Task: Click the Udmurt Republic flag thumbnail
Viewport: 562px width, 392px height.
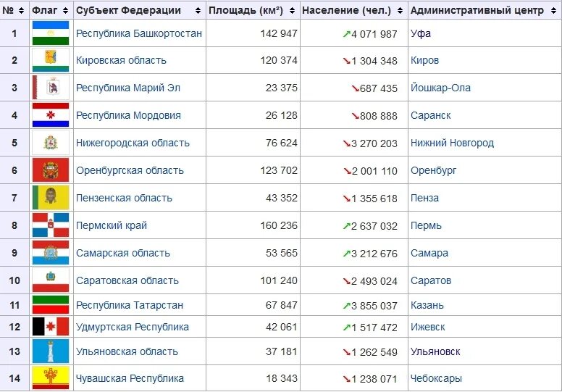Action: click(51, 326)
